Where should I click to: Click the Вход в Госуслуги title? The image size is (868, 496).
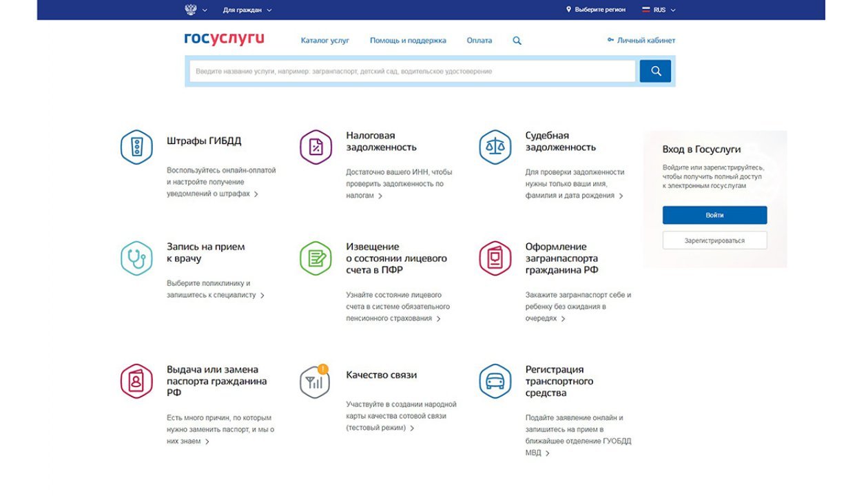click(x=702, y=149)
